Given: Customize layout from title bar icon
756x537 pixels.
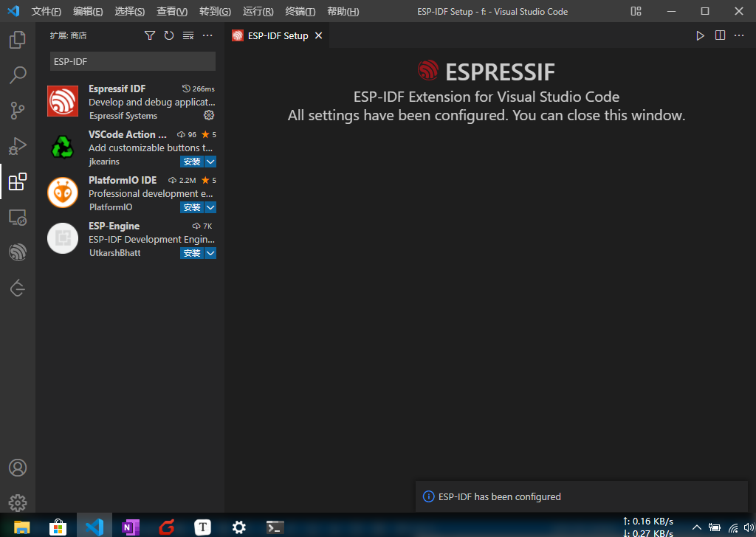Looking at the screenshot, I should click(636, 11).
